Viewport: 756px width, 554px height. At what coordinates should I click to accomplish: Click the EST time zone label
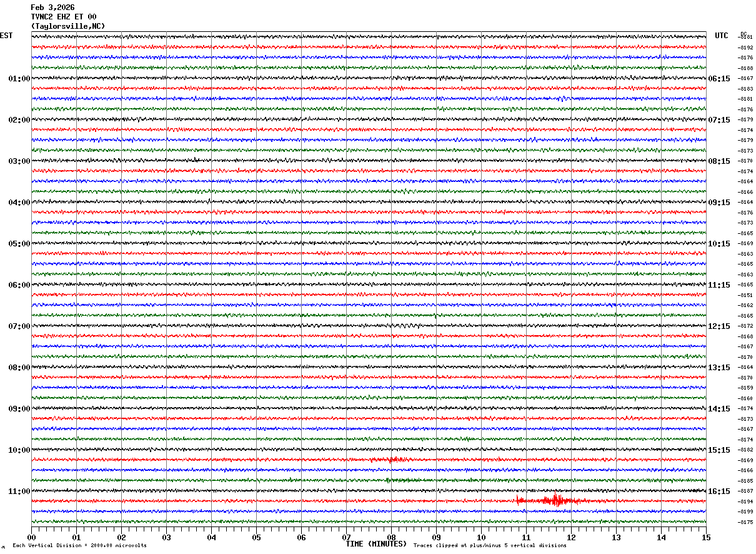[x=6, y=36]
